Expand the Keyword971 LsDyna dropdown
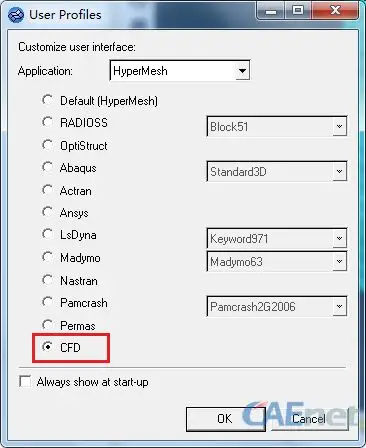Image resolution: width=366 pixels, height=448 pixels. point(277,238)
